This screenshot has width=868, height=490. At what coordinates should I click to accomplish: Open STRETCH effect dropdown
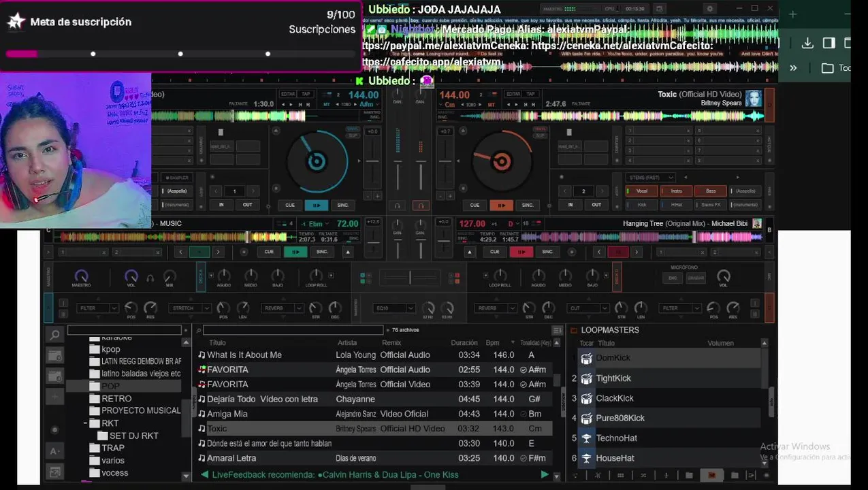point(191,308)
